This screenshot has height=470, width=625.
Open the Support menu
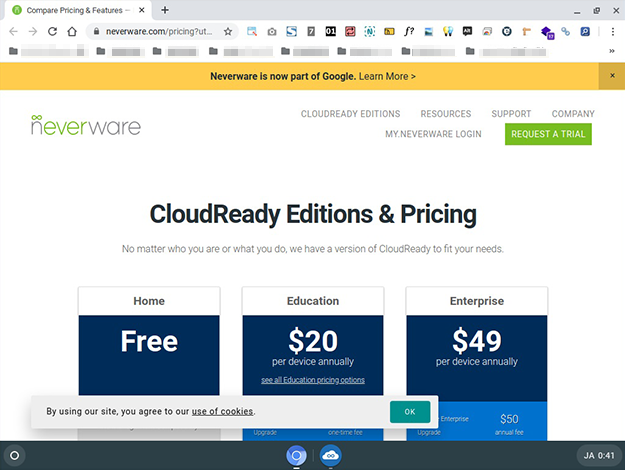tap(511, 114)
